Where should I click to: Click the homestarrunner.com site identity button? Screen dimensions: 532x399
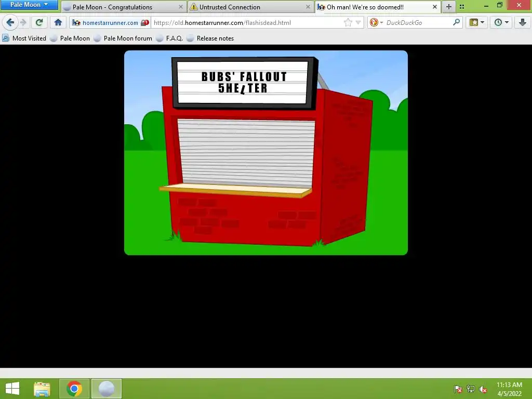105,23
